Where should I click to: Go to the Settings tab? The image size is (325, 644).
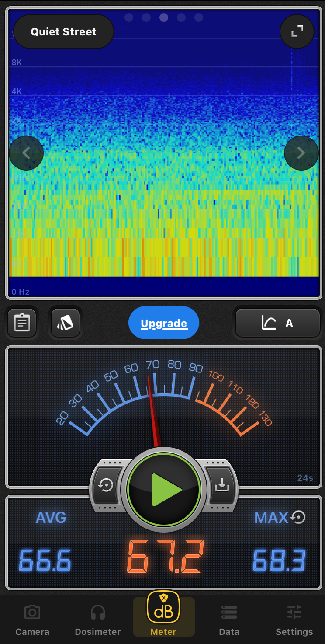[294, 620]
